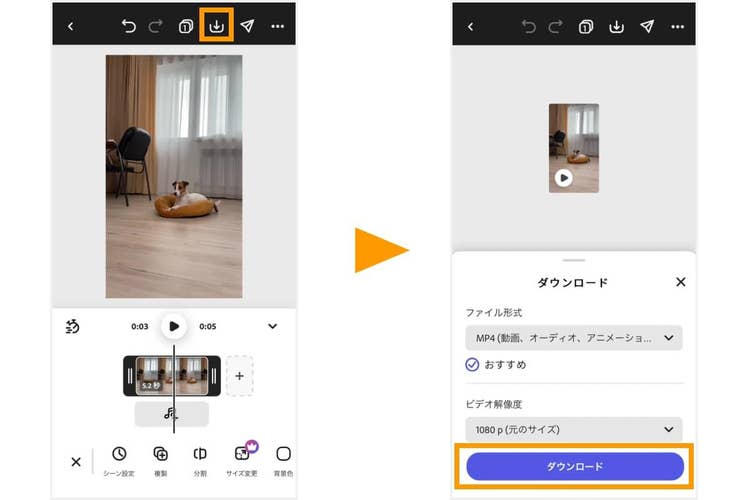Click the ダウンロード panel title
Image resolution: width=750 pixels, height=500 pixels.
[x=573, y=283]
